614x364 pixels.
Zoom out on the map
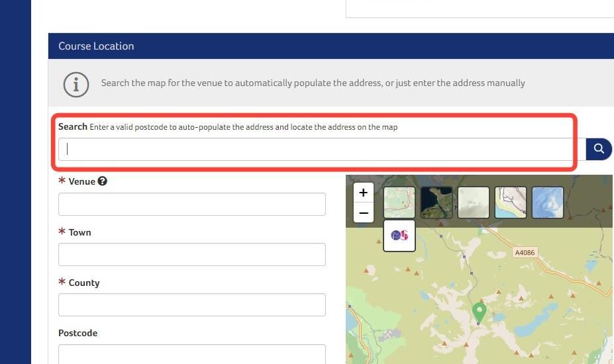[364, 213]
